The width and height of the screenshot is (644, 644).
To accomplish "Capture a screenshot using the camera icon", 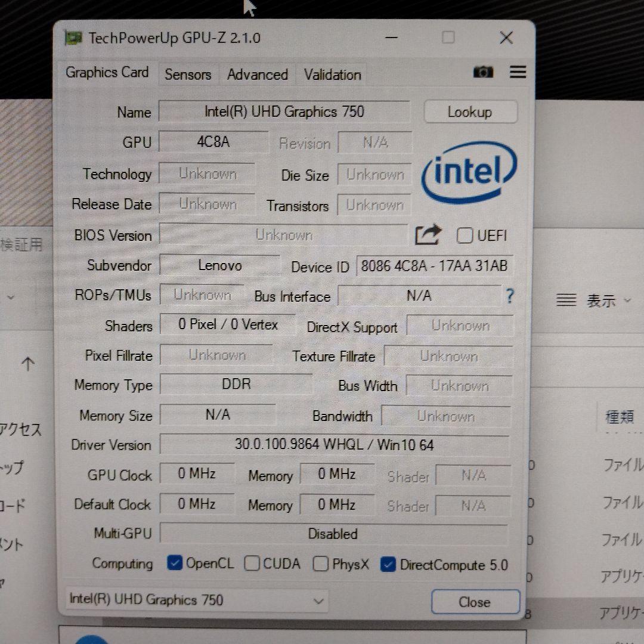I will pos(483,72).
